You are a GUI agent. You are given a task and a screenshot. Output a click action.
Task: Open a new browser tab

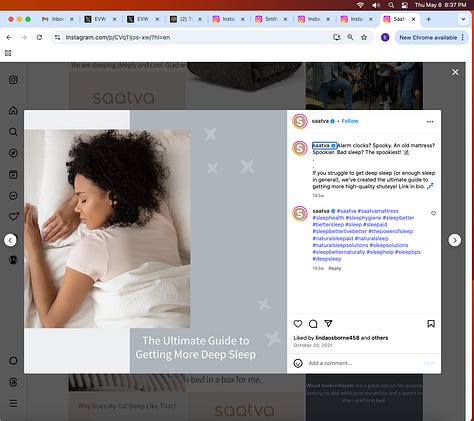[x=428, y=19]
